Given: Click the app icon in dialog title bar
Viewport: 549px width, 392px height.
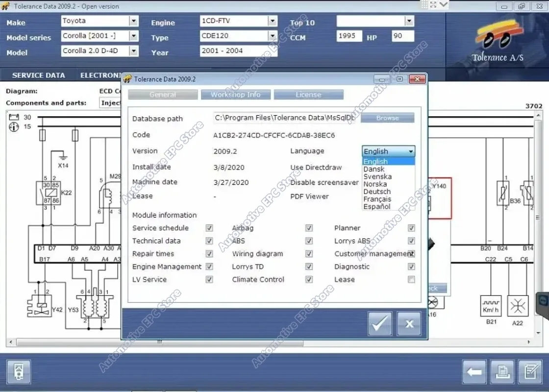Looking at the screenshot, I should 127,79.
